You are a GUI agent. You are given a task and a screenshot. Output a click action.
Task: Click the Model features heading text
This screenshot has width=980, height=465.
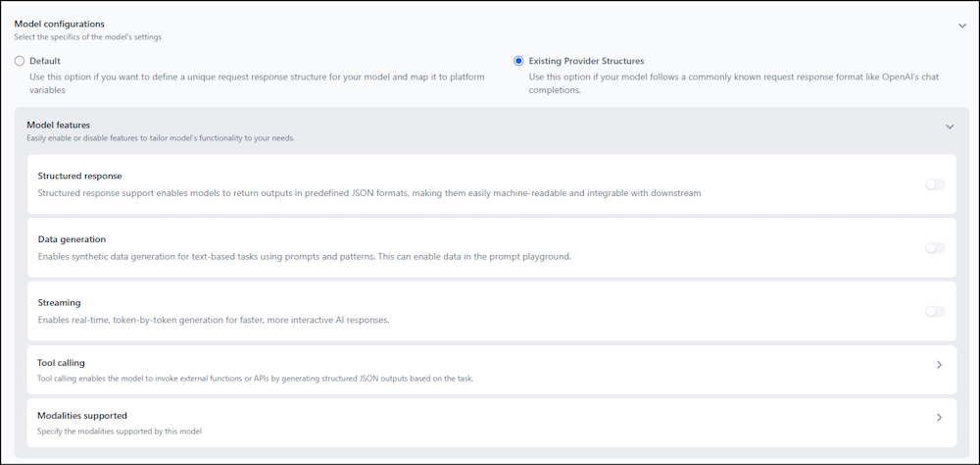coord(58,126)
